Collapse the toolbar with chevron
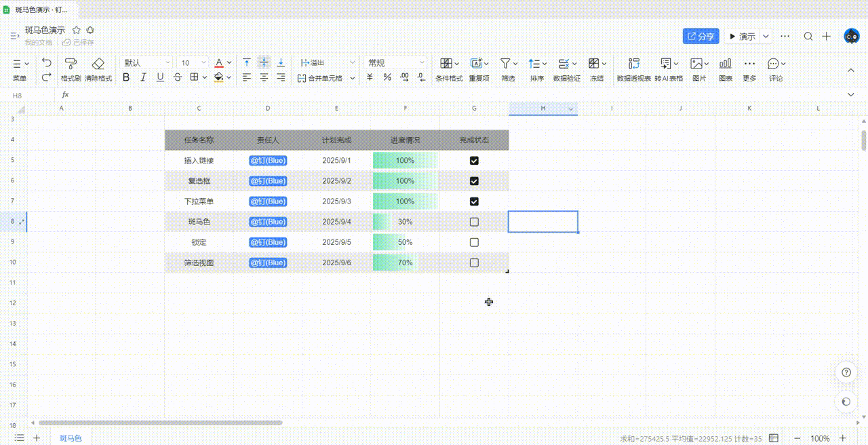The height and width of the screenshot is (445, 868). pyautogui.click(x=851, y=70)
